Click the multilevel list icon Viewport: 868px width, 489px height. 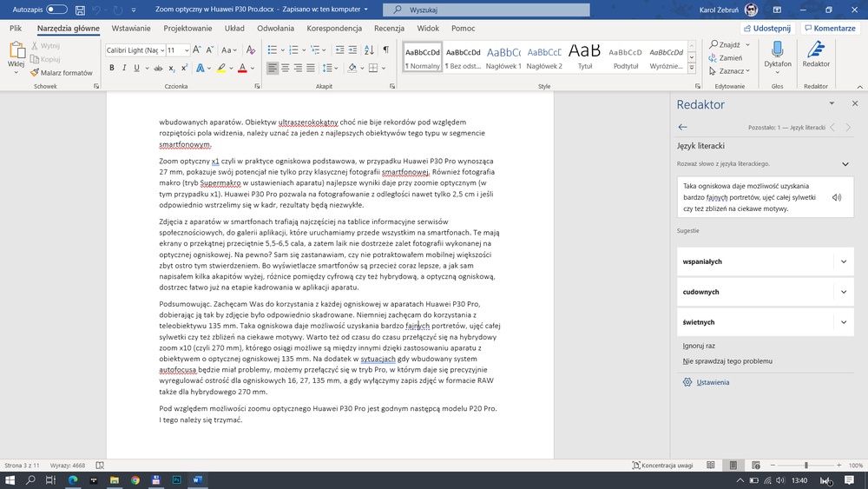[x=315, y=50]
